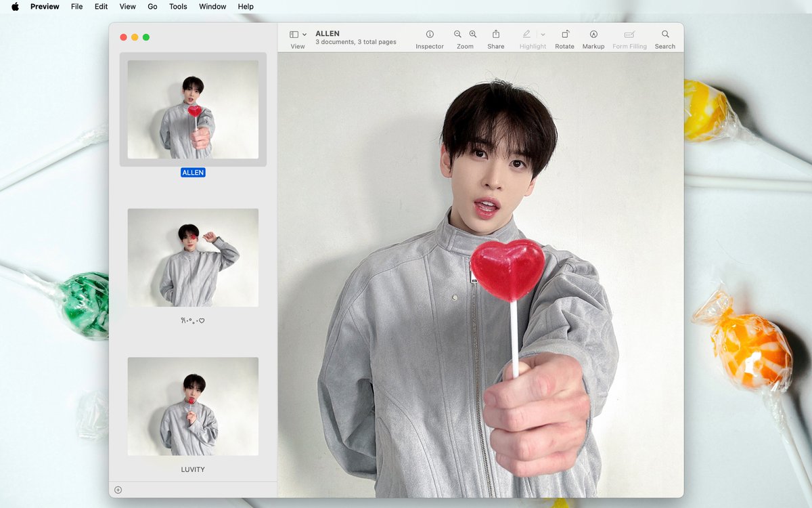Open Search in Preview toolbar

tap(665, 34)
